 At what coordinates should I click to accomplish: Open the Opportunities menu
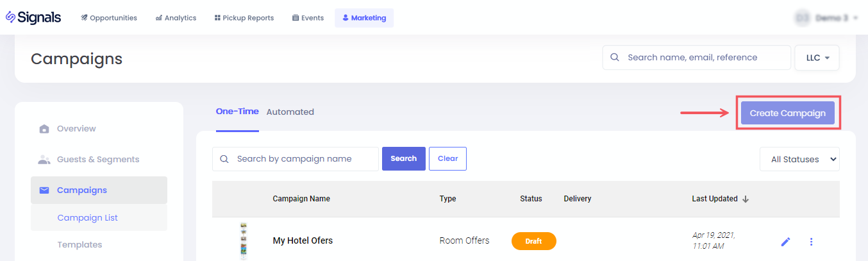109,18
